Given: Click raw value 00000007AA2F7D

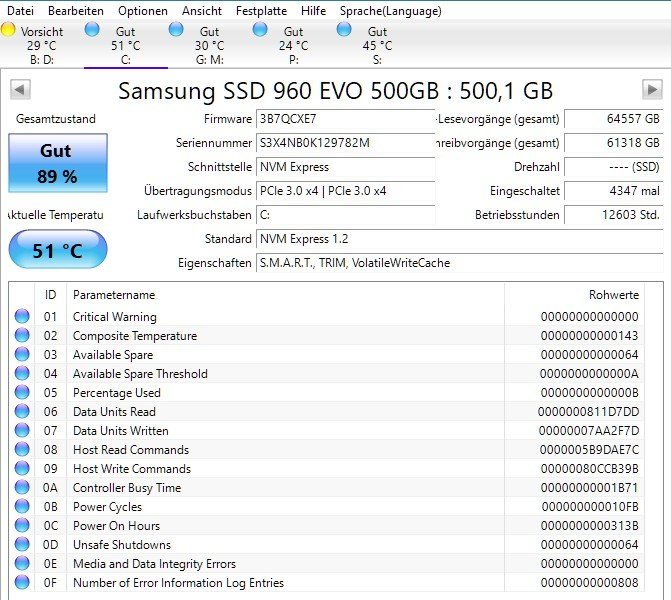Looking at the screenshot, I should point(589,431).
